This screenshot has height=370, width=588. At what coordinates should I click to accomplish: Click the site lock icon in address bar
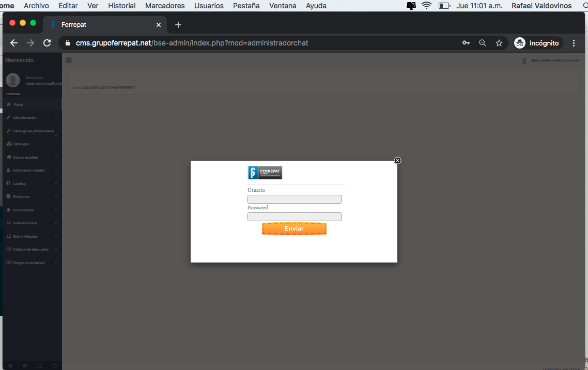coord(68,43)
